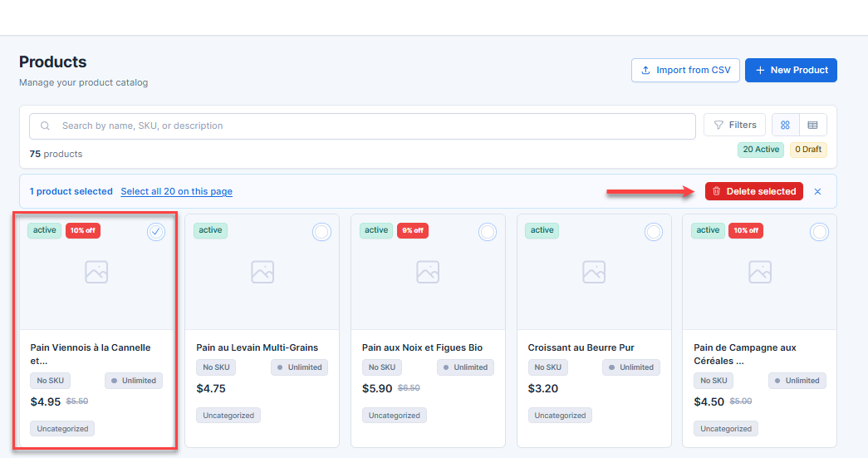Viewport: 868px width, 458px height.
Task: Select the Croissant au Beurre Pur checkbox circle
Action: [654, 231]
